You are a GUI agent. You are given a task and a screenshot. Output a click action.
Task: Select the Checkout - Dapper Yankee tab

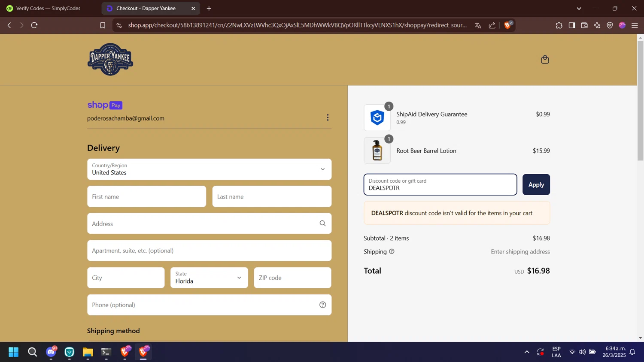tap(146, 8)
